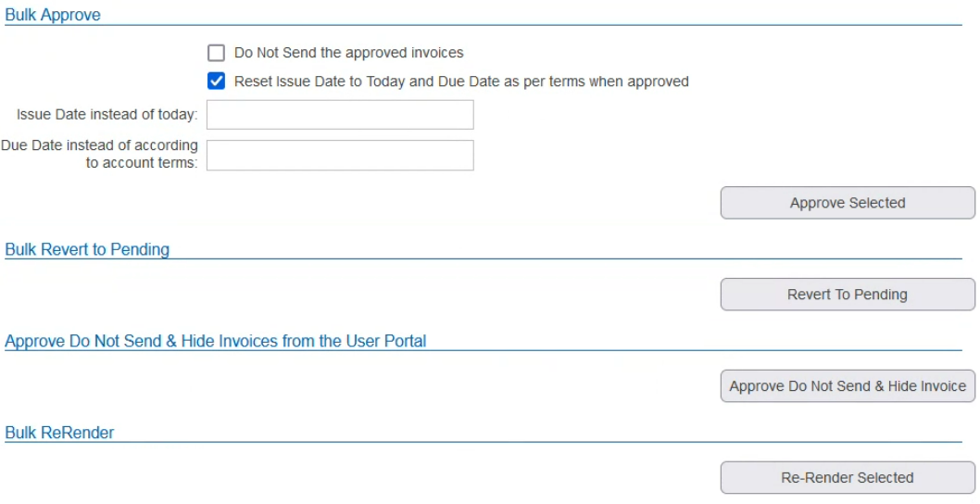Viewport: 980px width, 504px height.
Task: Click the Bulk Revert to Pending heading
Action: (87, 249)
